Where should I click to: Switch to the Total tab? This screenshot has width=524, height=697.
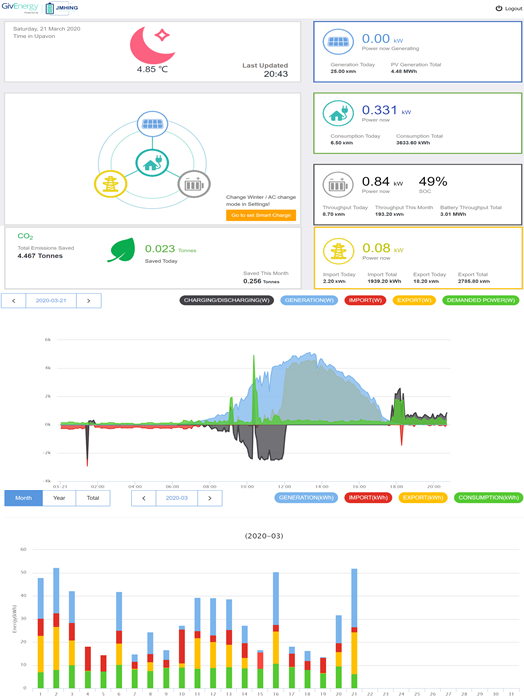pyautogui.click(x=93, y=498)
